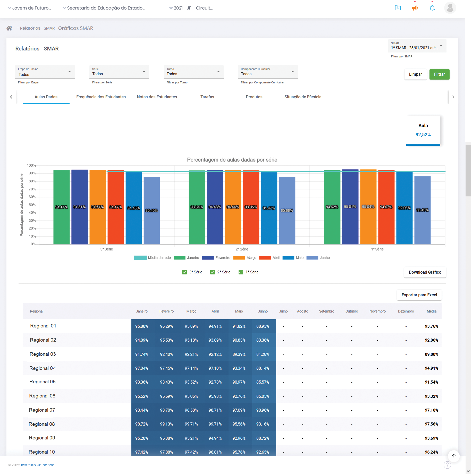Expand the 2021 - JF - Circuit dropdown
472x476 pixels.
[x=191, y=8]
